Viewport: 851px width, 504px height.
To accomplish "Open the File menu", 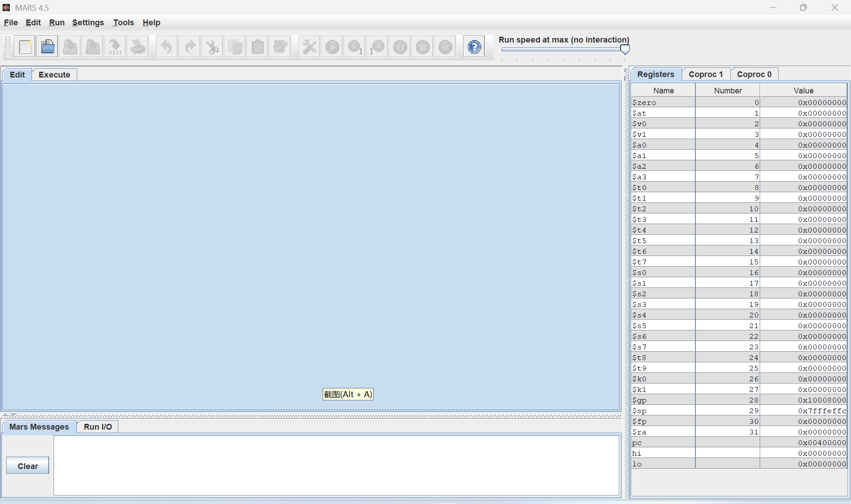I will pyautogui.click(x=11, y=23).
